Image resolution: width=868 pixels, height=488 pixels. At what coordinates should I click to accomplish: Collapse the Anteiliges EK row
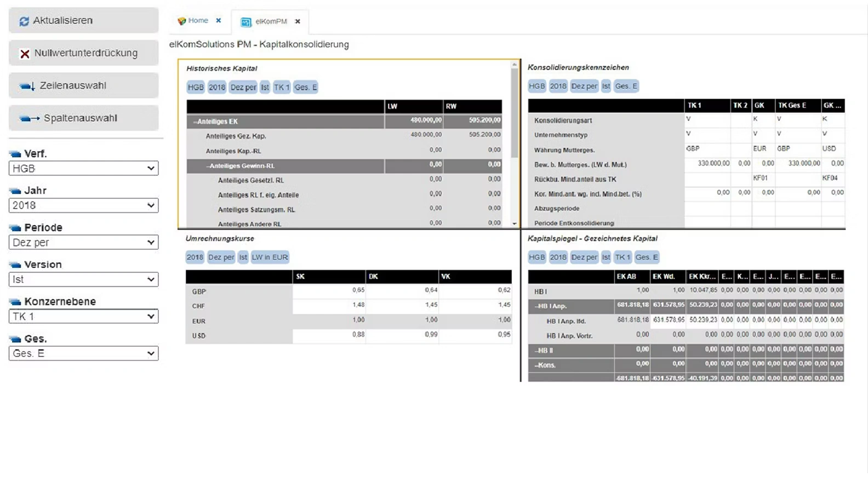195,122
